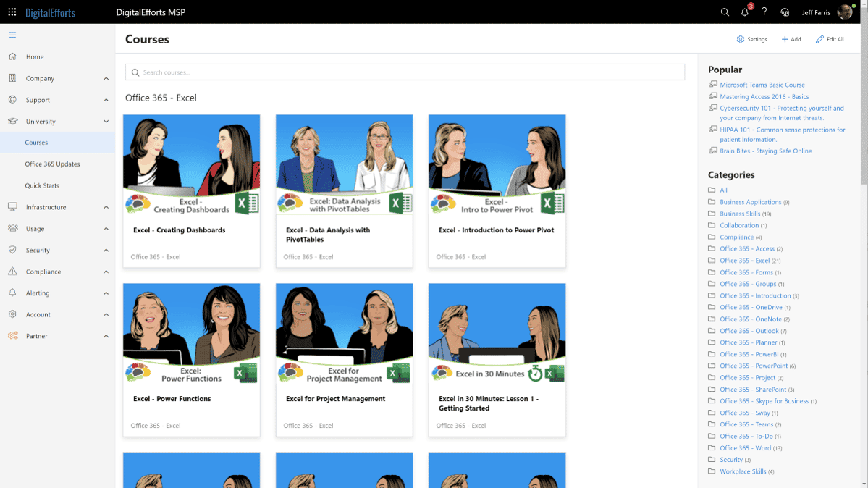Image resolution: width=868 pixels, height=488 pixels.
Task: Click the Search courses input field
Action: point(405,72)
